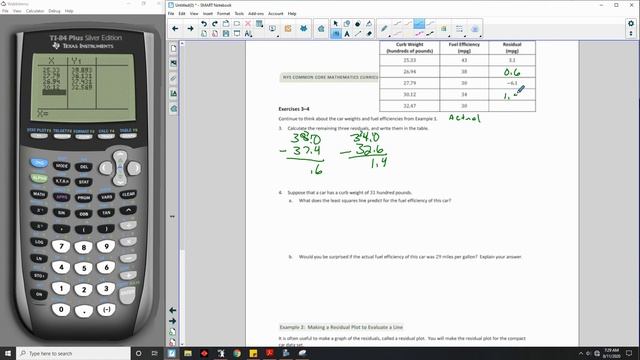Click the 2ND key on the calculator
Viewport: 640px width, 360px height.
click(x=39, y=163)
